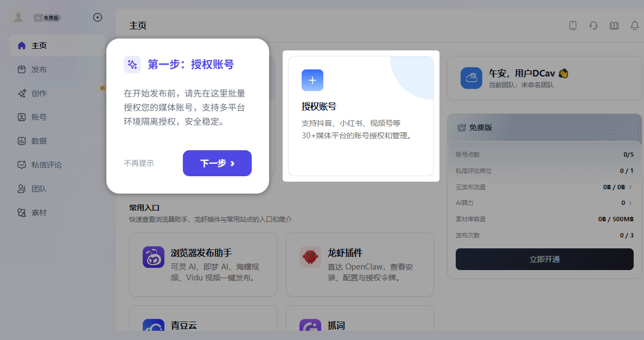Click the sparkle icon beside 第一步：授权账号
Image resolution: width=644 pixels, height=340 pixels.
pyautogui.click(x=132, y=65)
